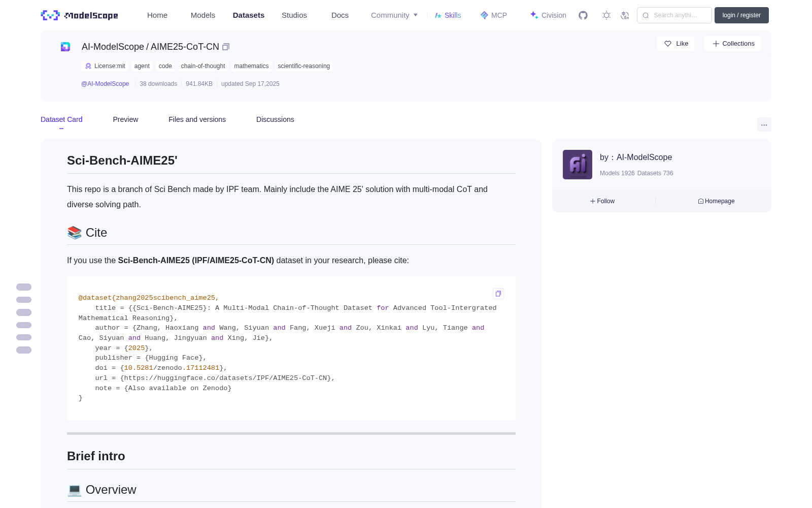Open the Datasets section
Screen dimensions: 812x508
point(249,15)
